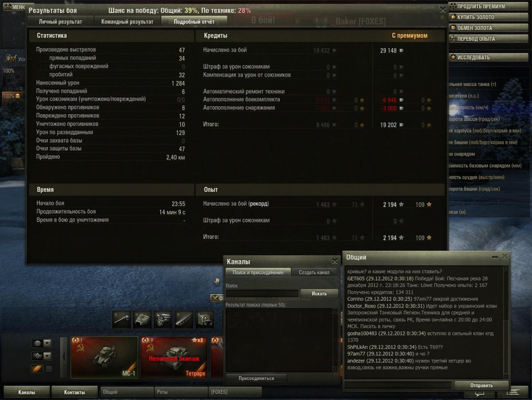Open the radio module slot icon
Image resolution: width=532 pixels, height=400 pixels.
[x=205, y=319]
